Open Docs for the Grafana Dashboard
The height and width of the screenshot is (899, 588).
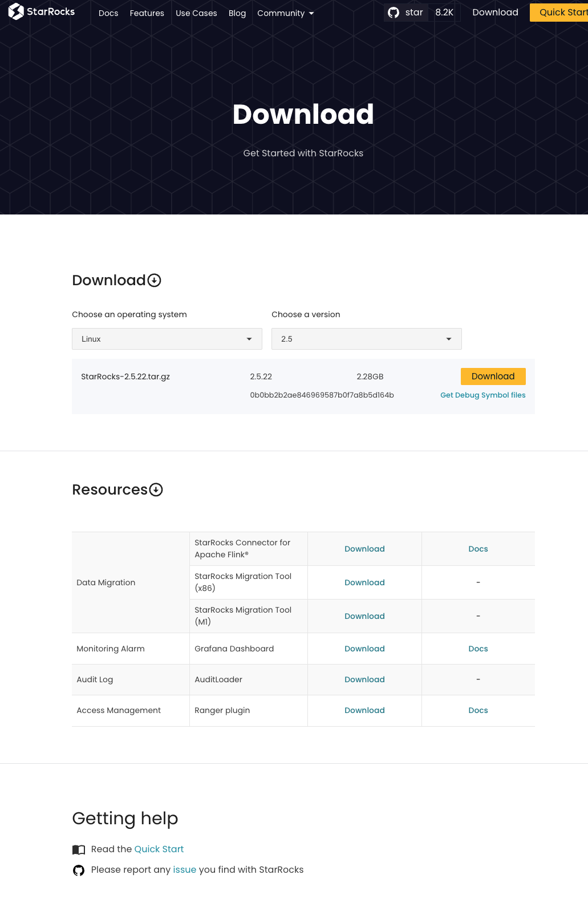coord(478,649)
